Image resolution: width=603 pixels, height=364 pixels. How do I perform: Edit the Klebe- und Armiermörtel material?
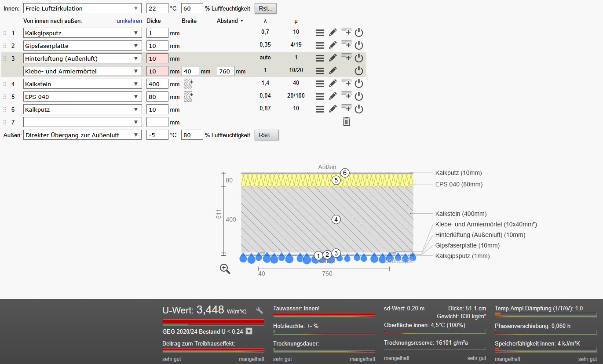click(x=333, y=71)
